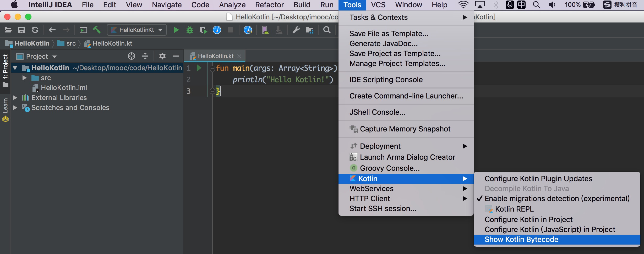Click the Open folder toolbar icon
Image resolution: width=644 pixels, height=254 pixels.
8,30
